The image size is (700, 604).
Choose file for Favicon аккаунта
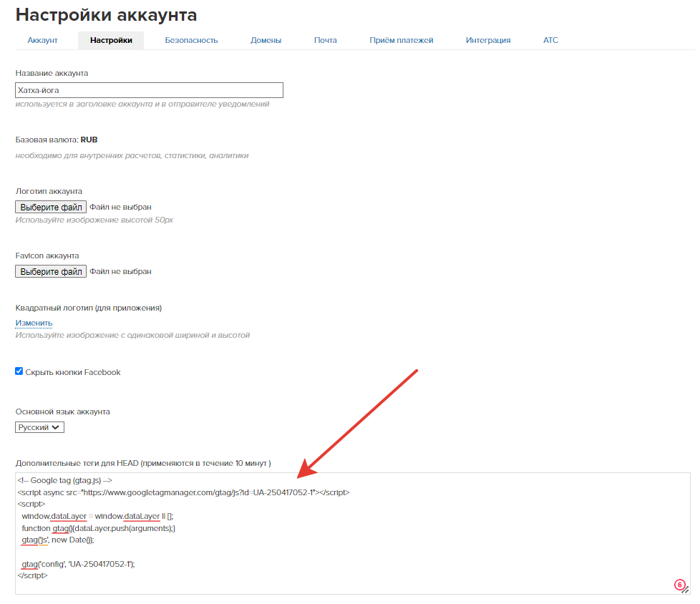[51, 271]
